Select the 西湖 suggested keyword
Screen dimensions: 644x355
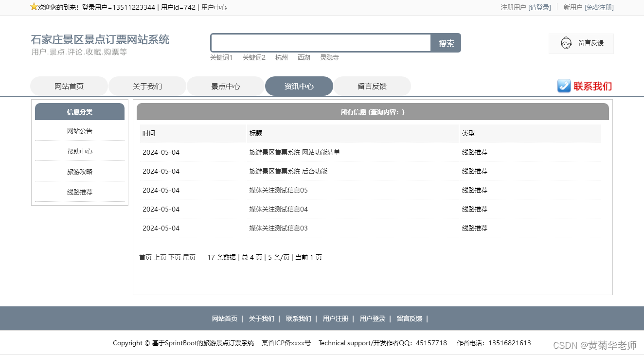304,57
